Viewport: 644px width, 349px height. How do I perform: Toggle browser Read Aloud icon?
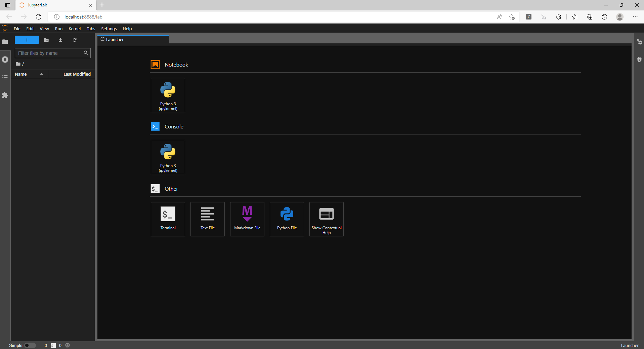pyautogui.click(x=500, y=17)
